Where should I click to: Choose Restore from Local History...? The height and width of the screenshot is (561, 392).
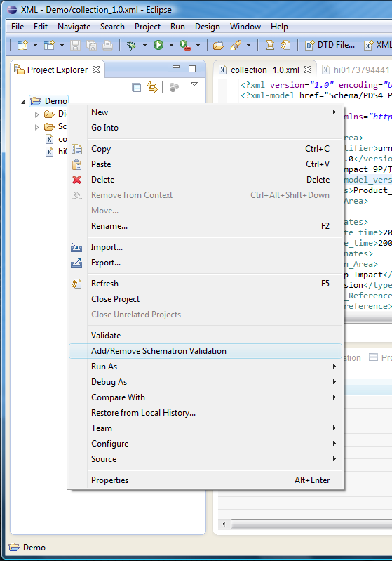(205, 413)
